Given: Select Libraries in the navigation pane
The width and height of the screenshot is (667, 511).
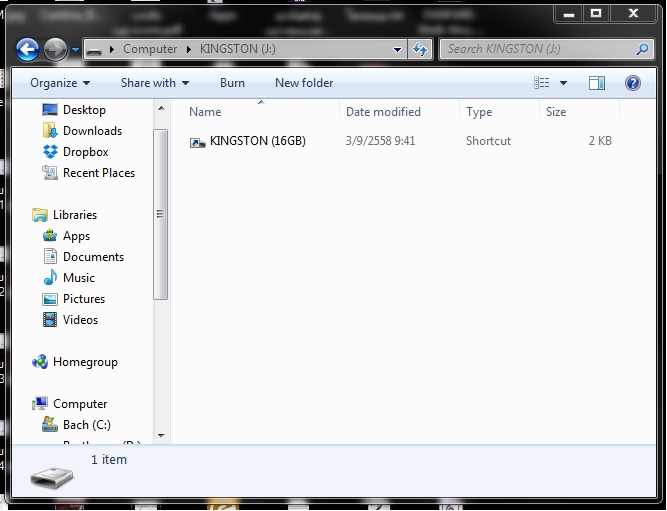Looking at the screenshot, I should click(x=75, y=215).
